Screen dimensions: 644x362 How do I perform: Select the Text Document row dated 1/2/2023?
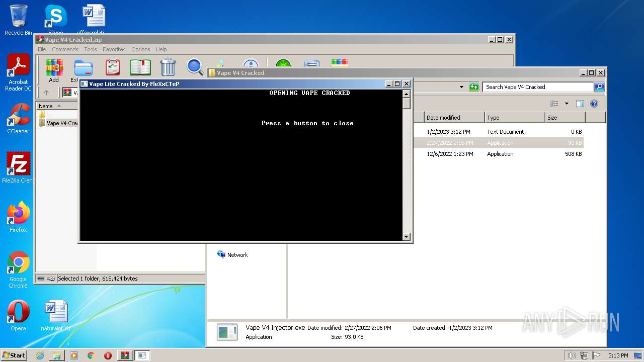tap(498, 132)
